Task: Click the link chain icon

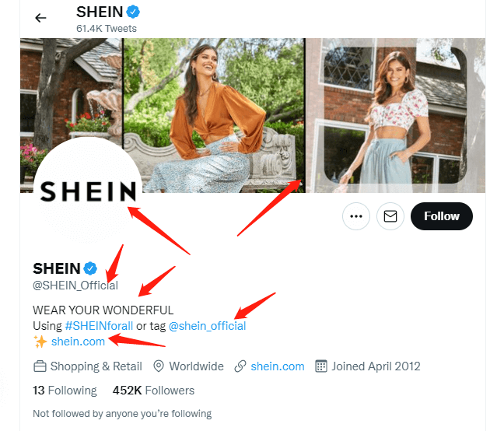Action: click(x=240, y=366)
